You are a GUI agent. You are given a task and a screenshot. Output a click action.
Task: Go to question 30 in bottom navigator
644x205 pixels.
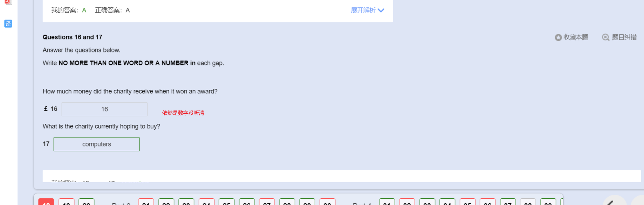pyautogui.click(x=327, y=202)
